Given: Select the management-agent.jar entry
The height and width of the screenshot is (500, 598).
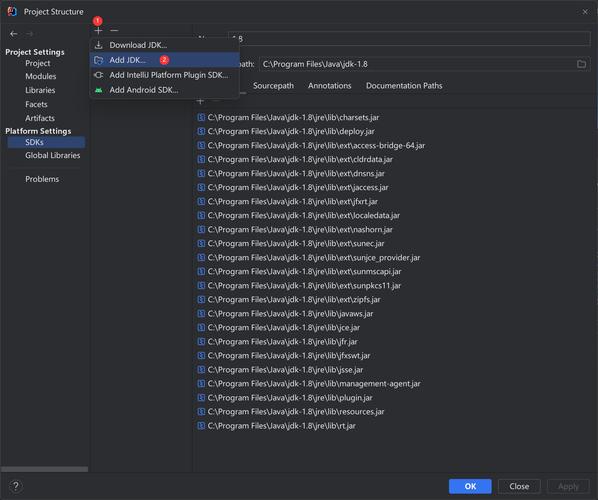Looking at the screenshot, I should 309,384.
